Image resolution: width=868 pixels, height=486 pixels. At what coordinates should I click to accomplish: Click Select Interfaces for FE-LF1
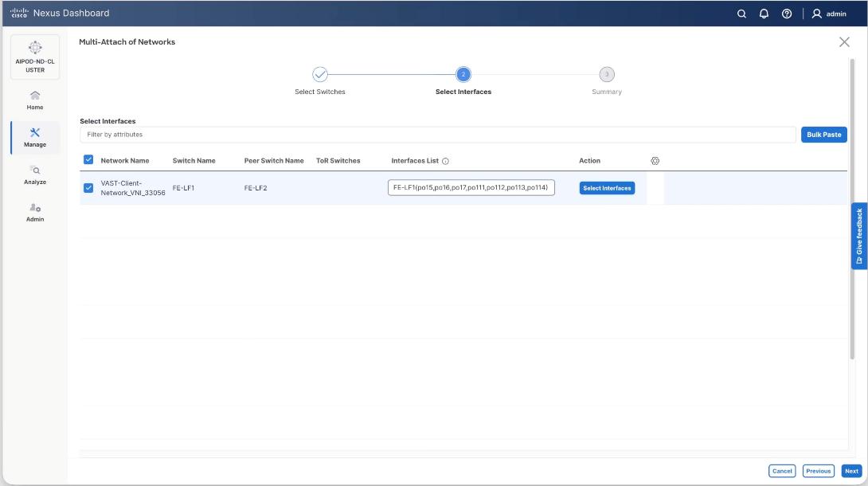tap(606, 187)
